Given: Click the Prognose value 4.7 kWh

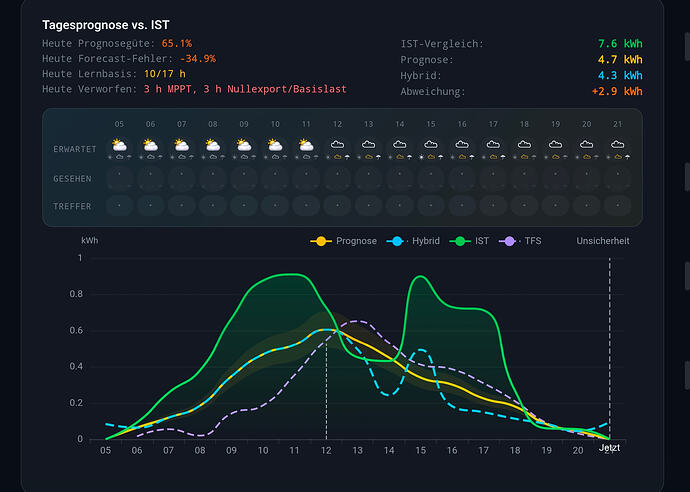Looking at the screenshot, I should point(620,59).
